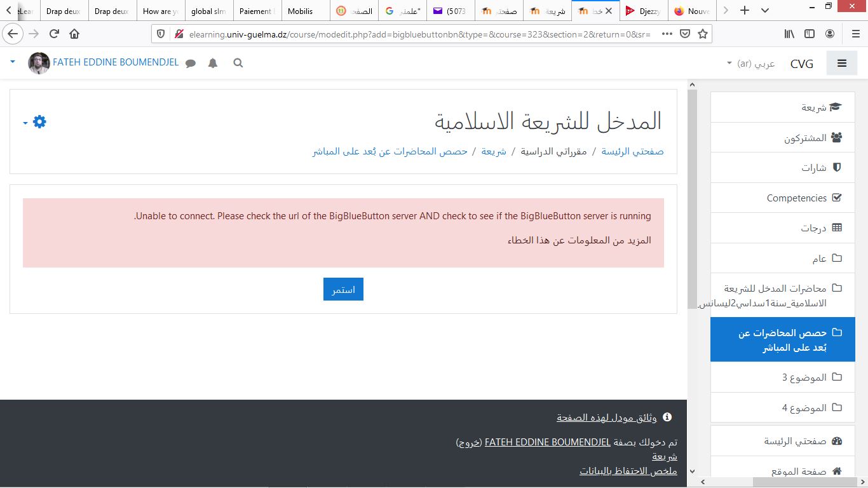This screenshot has height=488, width=868.
Task: Click FATEH EDDINE BOUMENDJEL name in header
Action: tap(116, 63)
